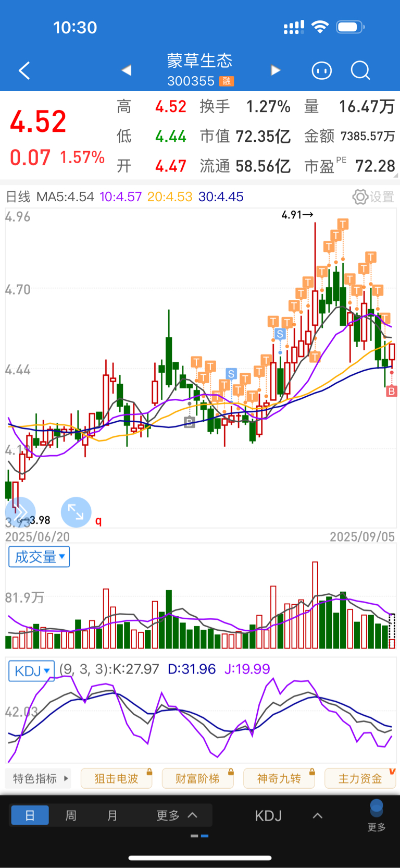Tap MA30 value 30:4.45 legend

221,197
